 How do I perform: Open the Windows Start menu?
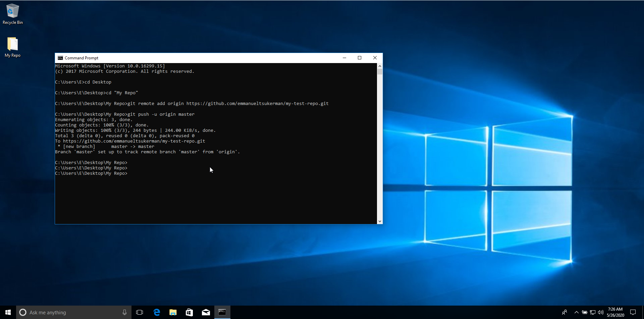(8, 312)
